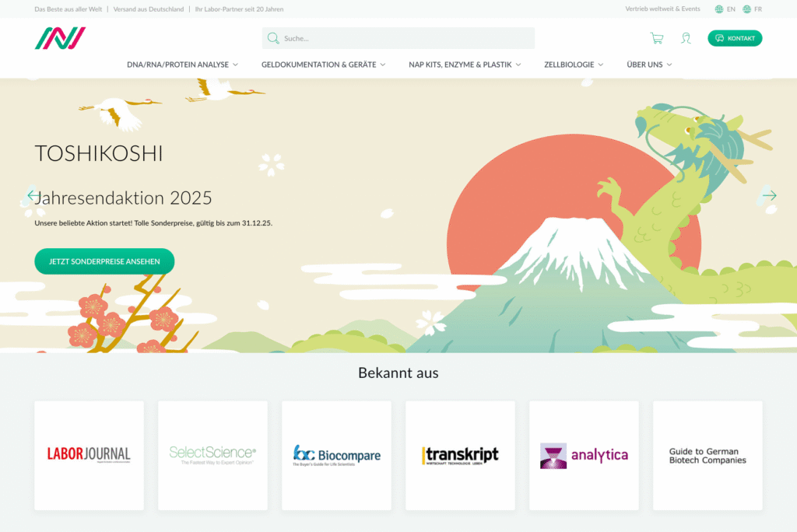Click into the Suche search field
The height and width of the screenshot is (532, 797).
405,38
